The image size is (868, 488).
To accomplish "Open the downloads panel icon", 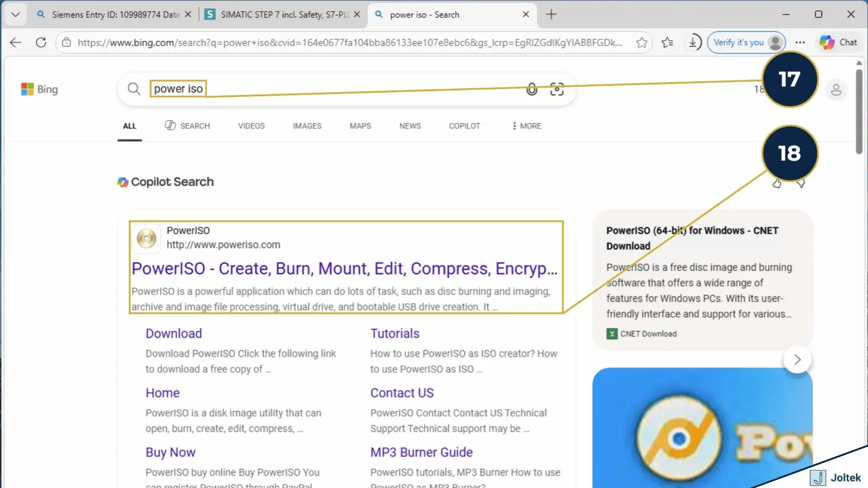I will [693, 42].
